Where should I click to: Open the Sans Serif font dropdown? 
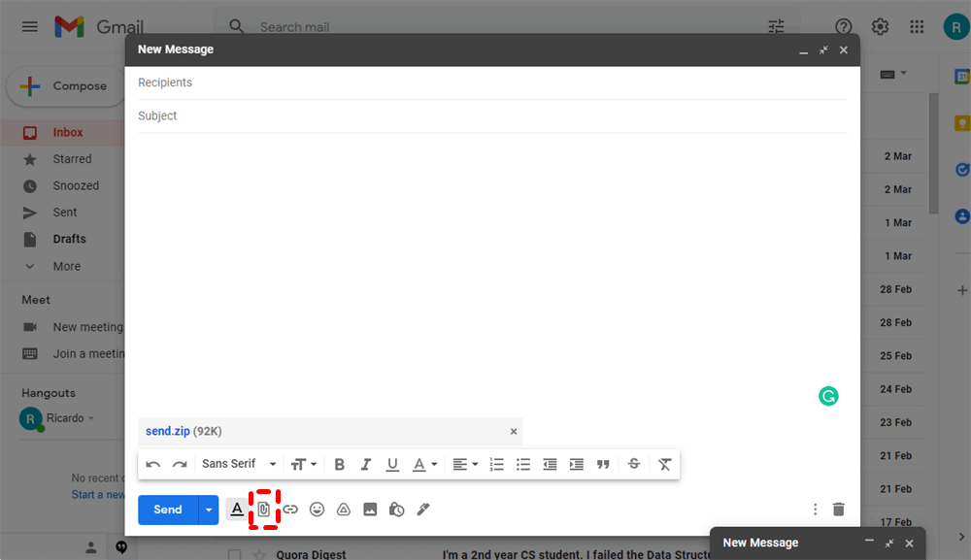tap(239, 464)
